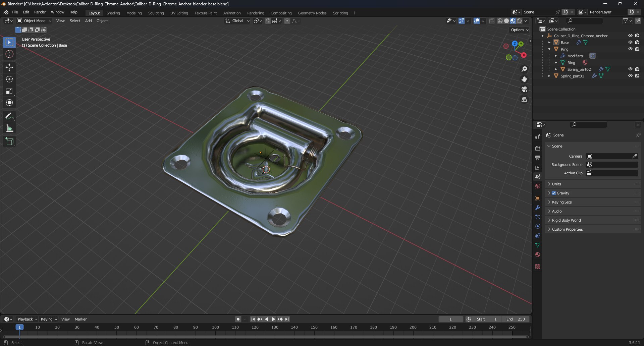Open the Object Data properties tab

pyautogui.click(x=538, y=245)
